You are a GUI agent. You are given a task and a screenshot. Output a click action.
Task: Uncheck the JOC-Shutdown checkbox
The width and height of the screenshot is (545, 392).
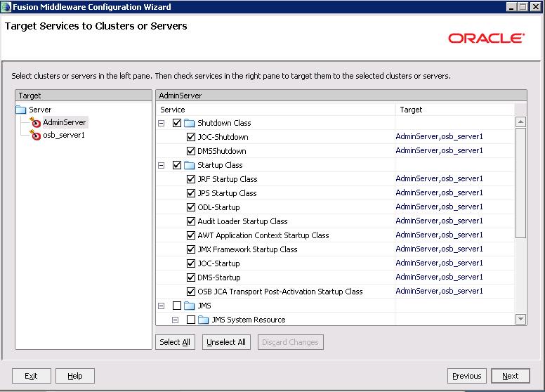(191, 137)
